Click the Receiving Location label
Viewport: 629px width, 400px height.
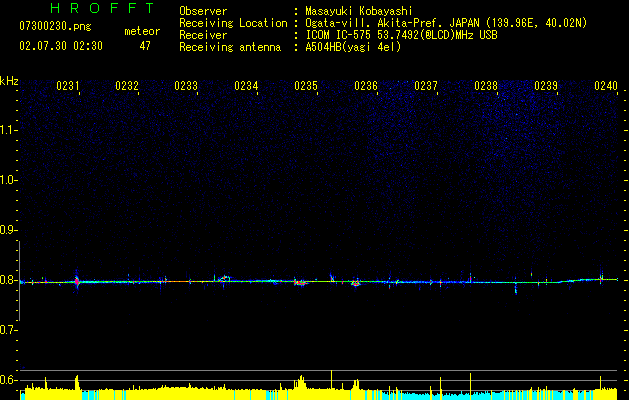coord(233,23)
